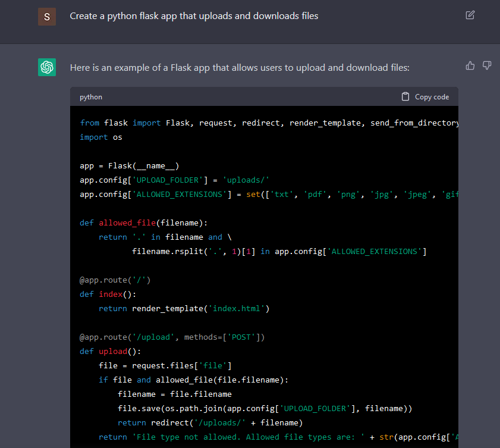Screen dimensions: 500x448
Task: Give the response a thumbs down
Action: click(486, 65)
